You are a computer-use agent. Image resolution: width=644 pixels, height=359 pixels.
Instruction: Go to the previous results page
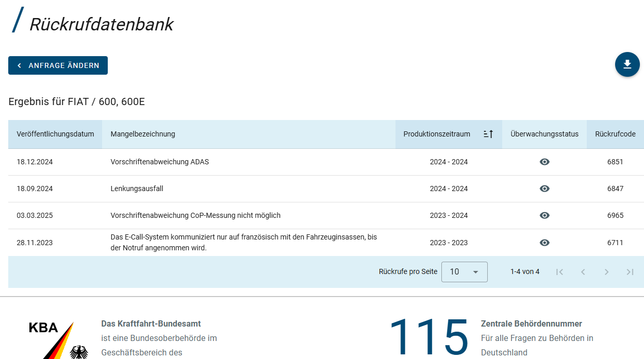583,272
